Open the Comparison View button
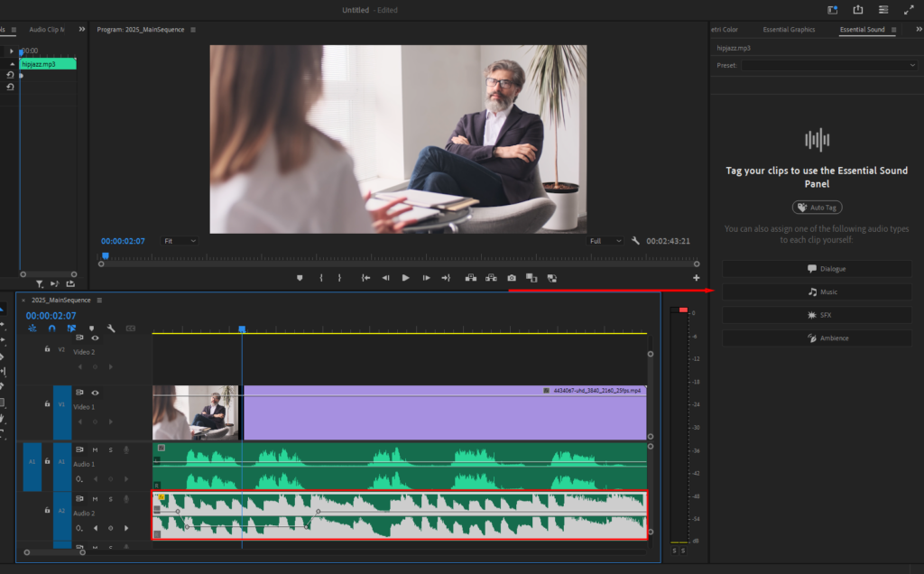924x574 pixels. pos(531,278)
